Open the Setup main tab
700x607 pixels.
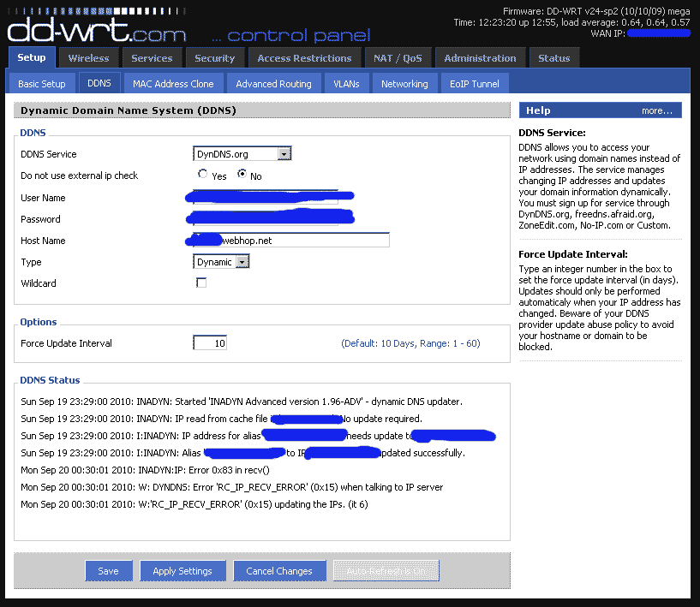click(x=31, y=57)
